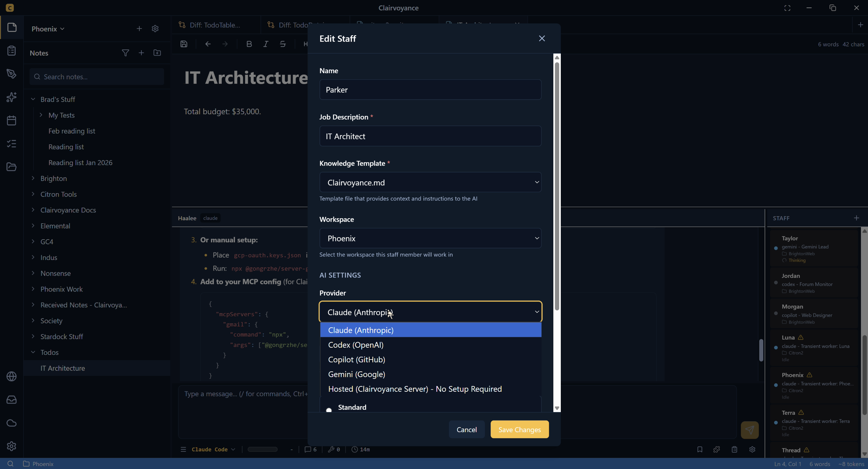Click the Cancel button

pyautogui.click(x=466, y=429)
